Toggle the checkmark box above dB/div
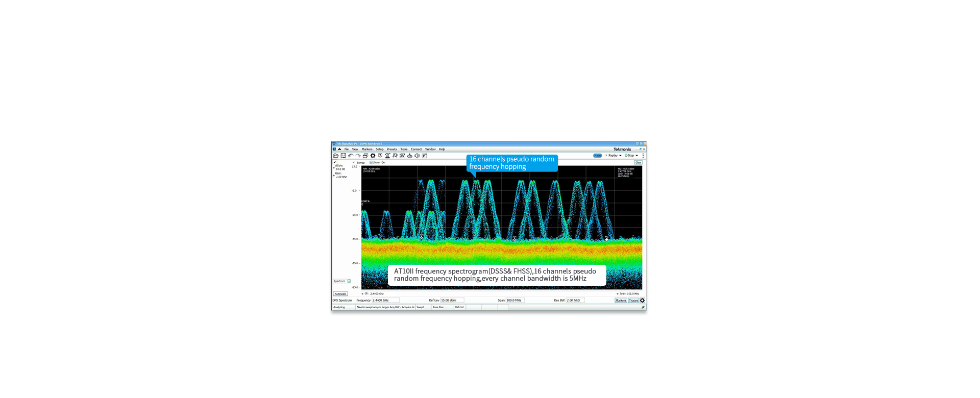This screenshot has height=398, width=980. [x=335, y=162]
